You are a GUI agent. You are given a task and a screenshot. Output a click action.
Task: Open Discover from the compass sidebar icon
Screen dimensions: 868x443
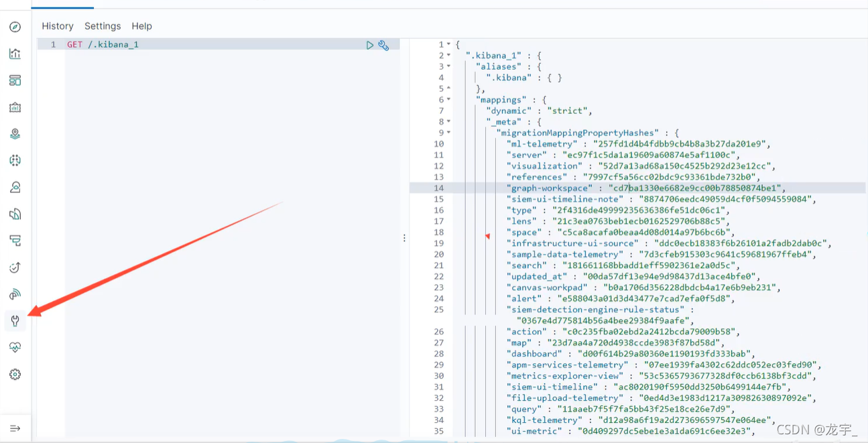[x=15, y=27]
